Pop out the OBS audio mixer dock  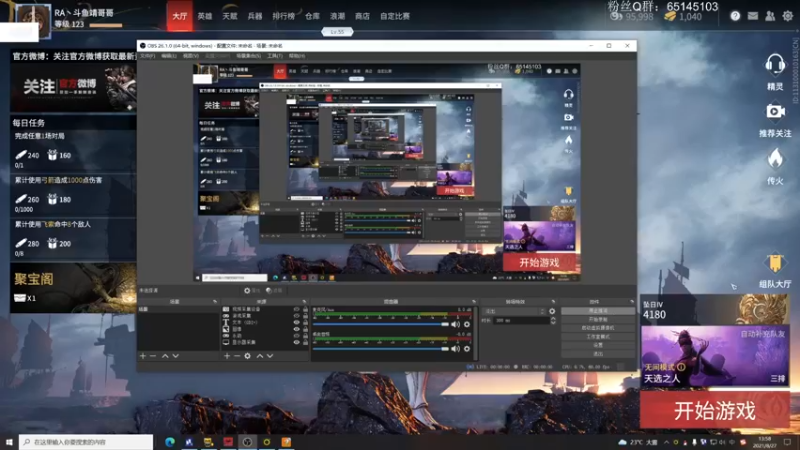point(474,302)
